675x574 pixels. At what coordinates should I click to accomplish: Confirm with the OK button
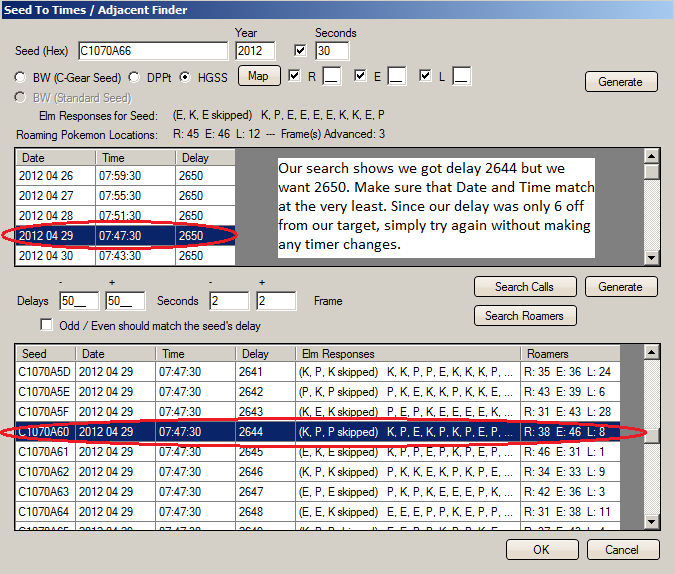tap(542, 550)
